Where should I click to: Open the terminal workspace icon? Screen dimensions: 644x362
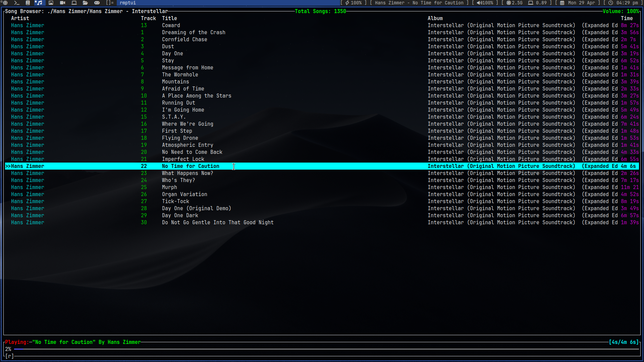(x=17, y=3)
